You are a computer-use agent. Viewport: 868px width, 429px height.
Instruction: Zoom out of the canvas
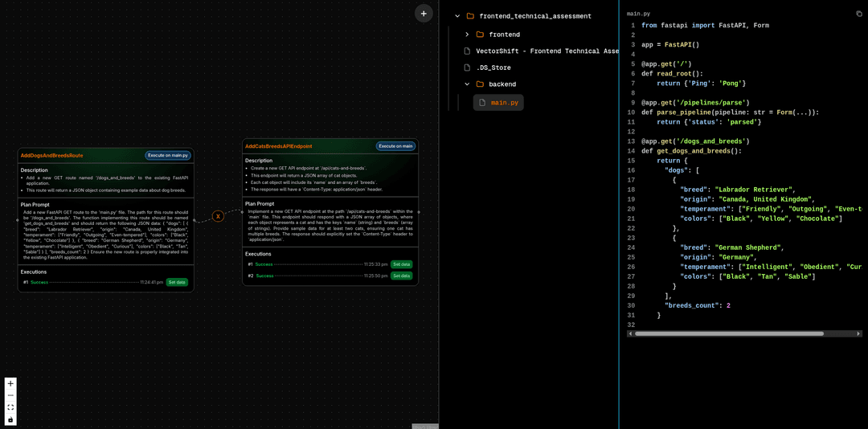pos(10,395)
